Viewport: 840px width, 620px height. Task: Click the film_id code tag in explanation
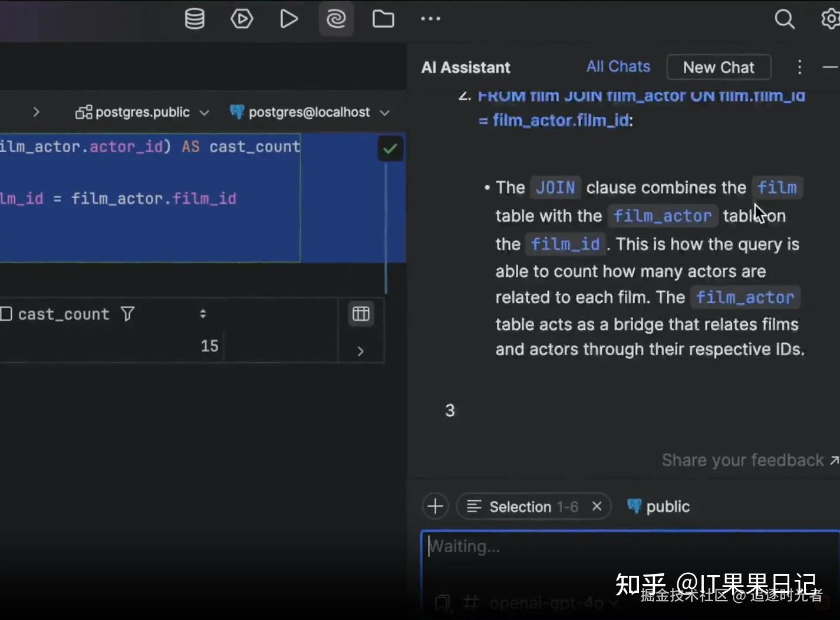pos(565,244)
